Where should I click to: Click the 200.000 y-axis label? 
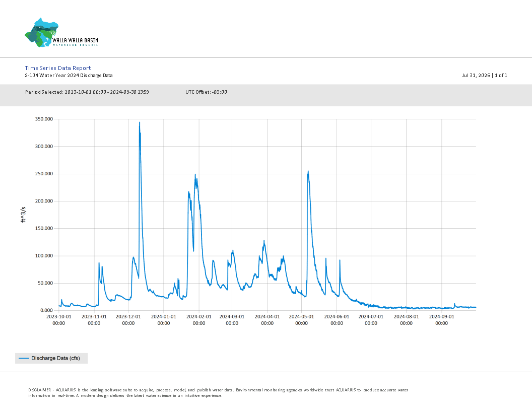(44, 201)
